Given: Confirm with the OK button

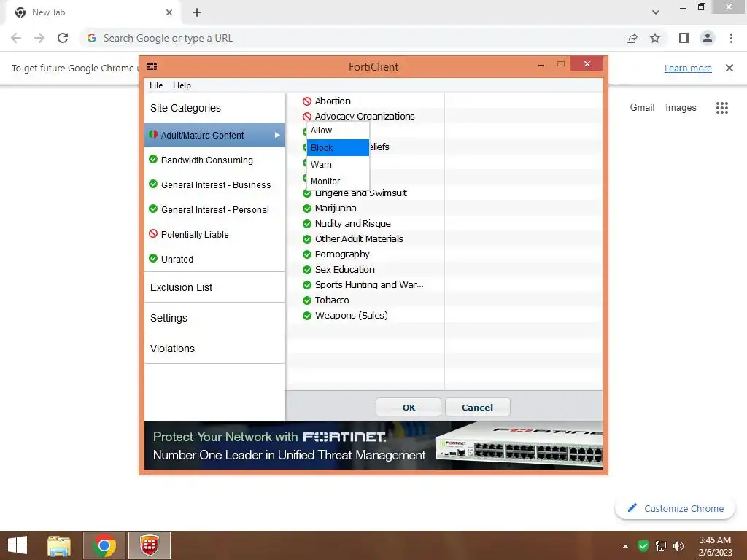Looking at the screenshot, I should [409, 408].
